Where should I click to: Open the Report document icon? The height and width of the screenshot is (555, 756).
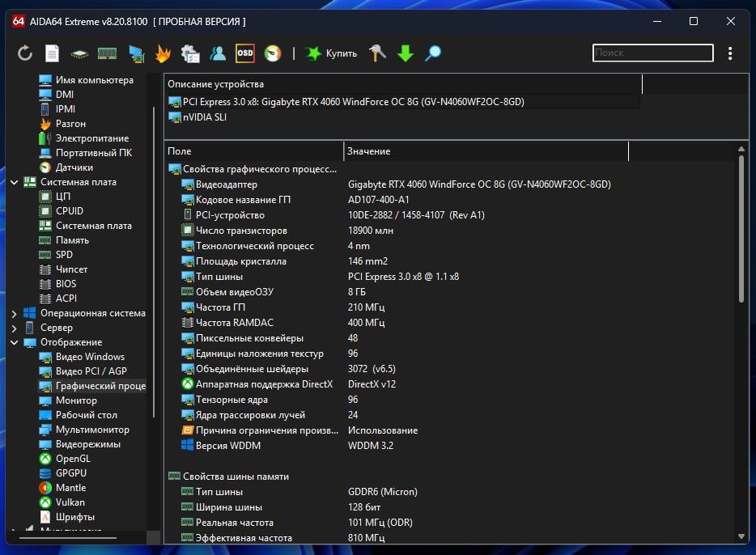coord(52,53)
